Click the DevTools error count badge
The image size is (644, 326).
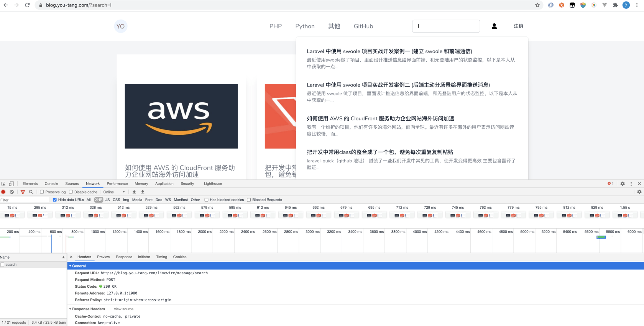(x=610, y=183)
